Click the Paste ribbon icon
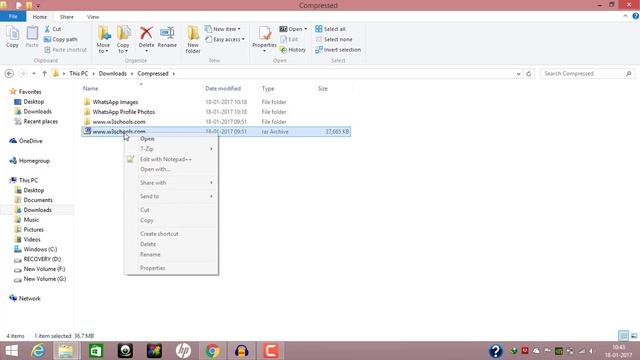640x360 pixels. [32, 37]
